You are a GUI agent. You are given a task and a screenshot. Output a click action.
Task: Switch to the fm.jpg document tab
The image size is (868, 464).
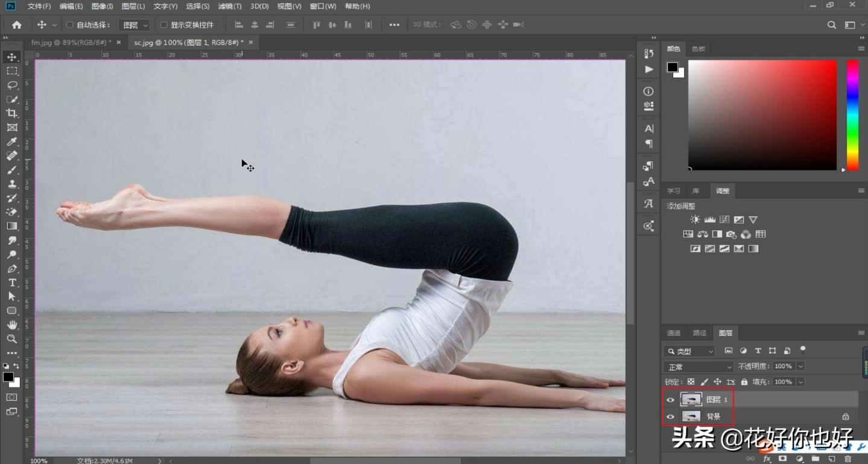pyautogui.click(x=71, y=42)
